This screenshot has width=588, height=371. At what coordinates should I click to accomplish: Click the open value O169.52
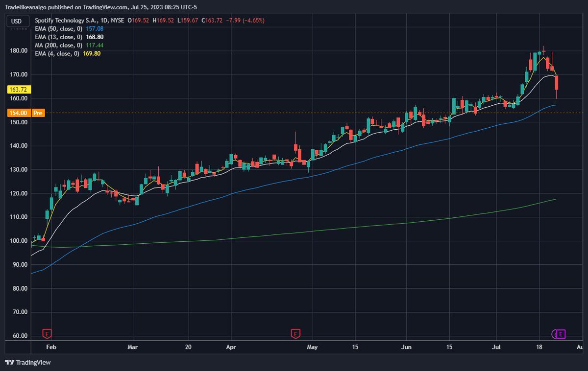(138, 21)
